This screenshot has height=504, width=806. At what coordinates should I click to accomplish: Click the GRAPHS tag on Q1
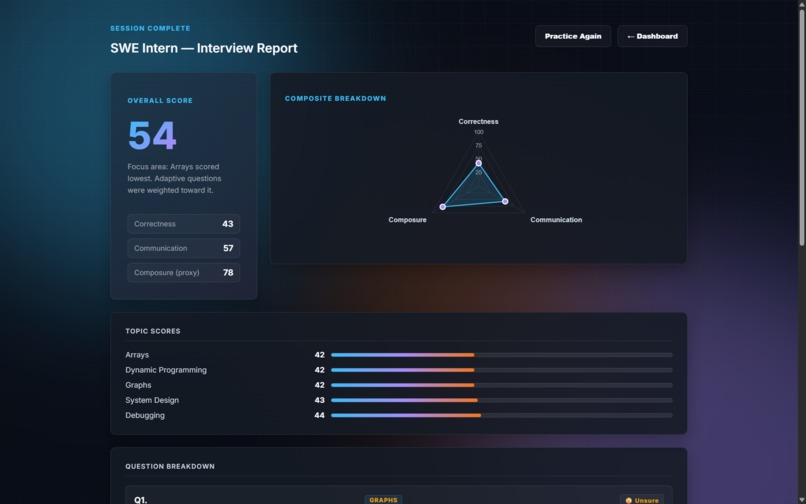tap(383, 500)
